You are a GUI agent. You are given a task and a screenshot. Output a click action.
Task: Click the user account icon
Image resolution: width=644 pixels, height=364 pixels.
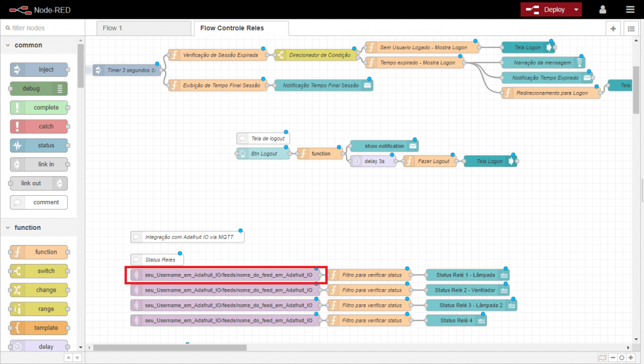(x=602, y=9)
